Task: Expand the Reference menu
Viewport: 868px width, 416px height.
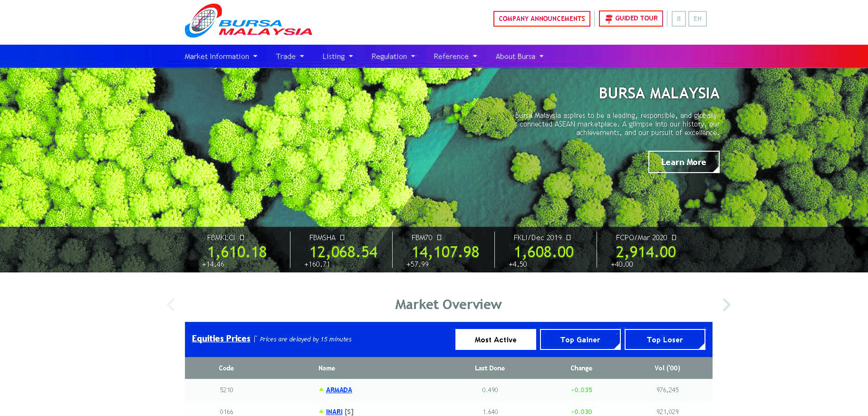Action: 455,57
